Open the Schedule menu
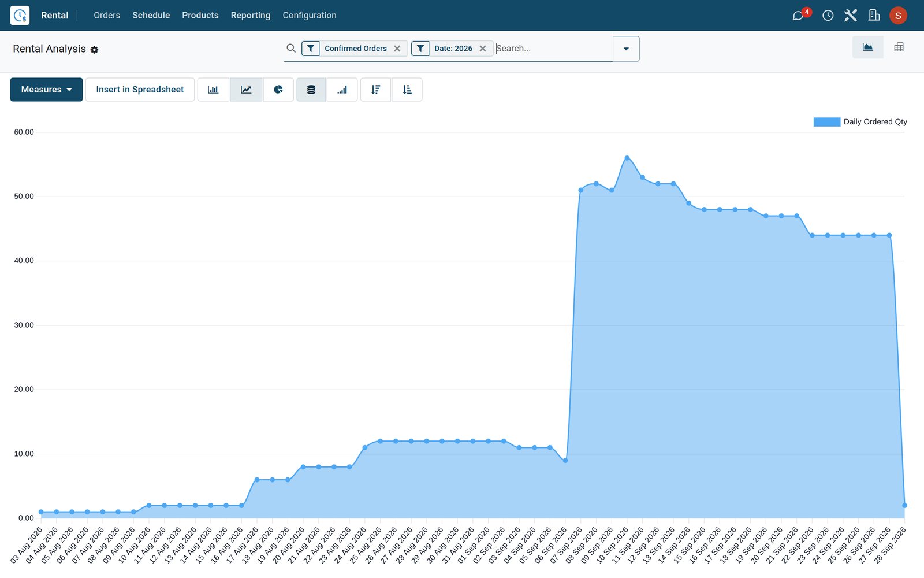Image resolution: width=924 pixels, height=578 pixels. click(x=151, y=16)
